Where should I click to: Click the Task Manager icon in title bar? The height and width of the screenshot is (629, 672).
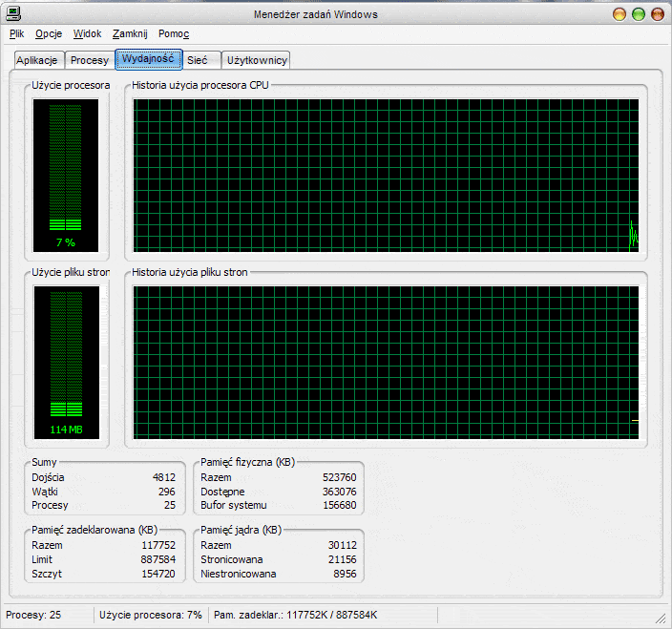[13, 13]
